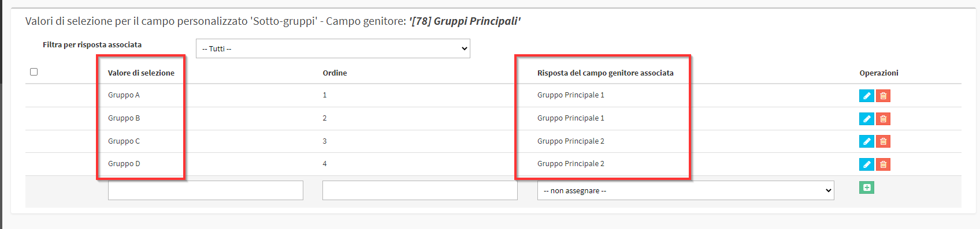
Task: Edit the Gruppo B entry
Action: [866, 119]
